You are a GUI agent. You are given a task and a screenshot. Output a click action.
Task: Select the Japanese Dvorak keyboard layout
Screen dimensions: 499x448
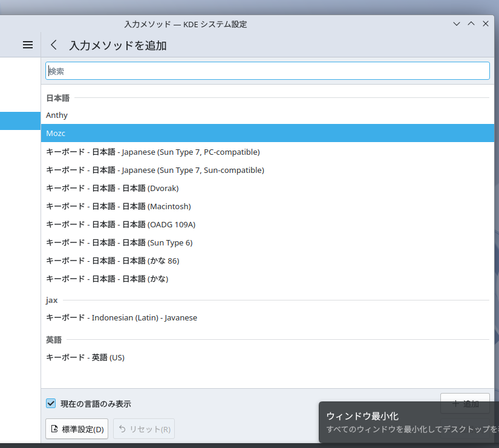tap(113, 188)
